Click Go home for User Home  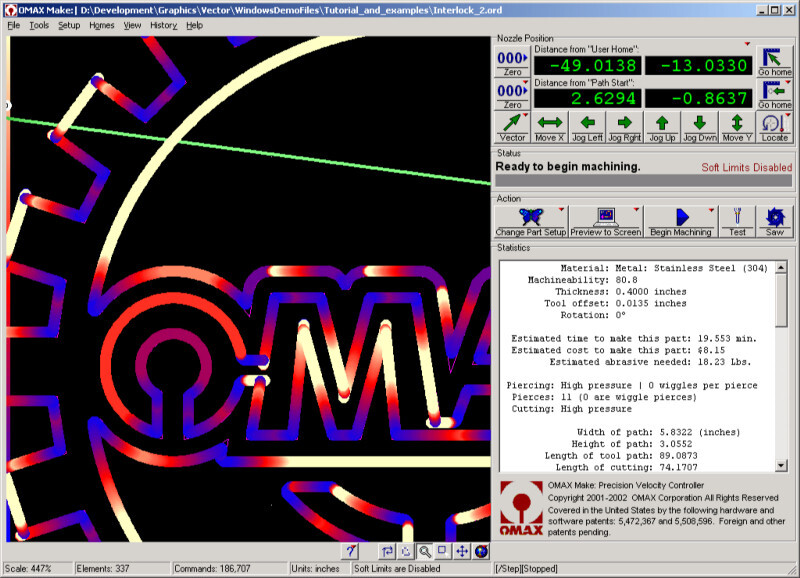click(774, 62)
